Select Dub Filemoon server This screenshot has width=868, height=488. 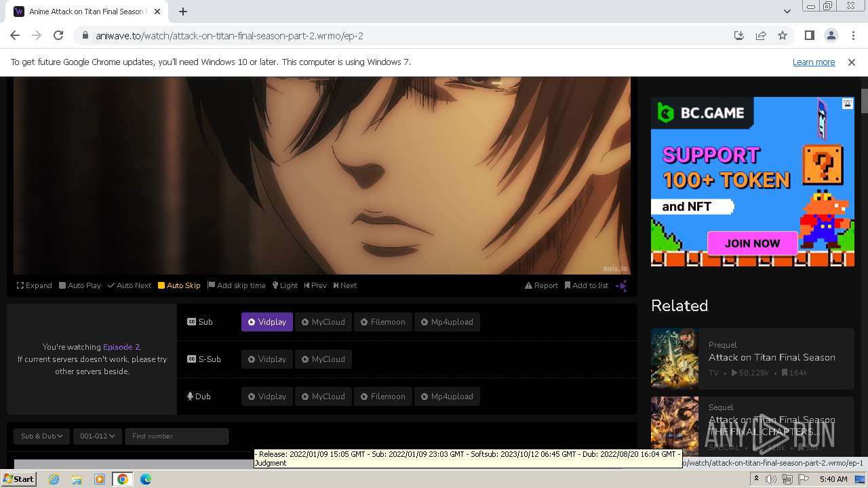tap(383, 396)
